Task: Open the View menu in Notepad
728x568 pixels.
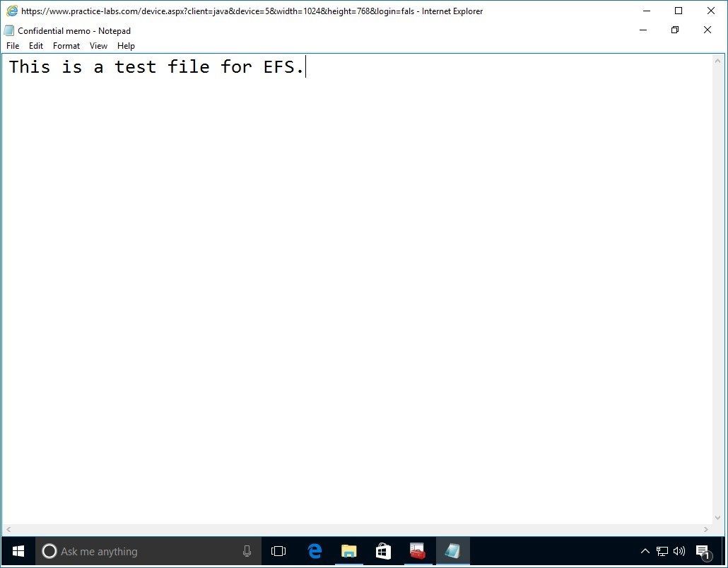Action: click(x=98, y=45)
